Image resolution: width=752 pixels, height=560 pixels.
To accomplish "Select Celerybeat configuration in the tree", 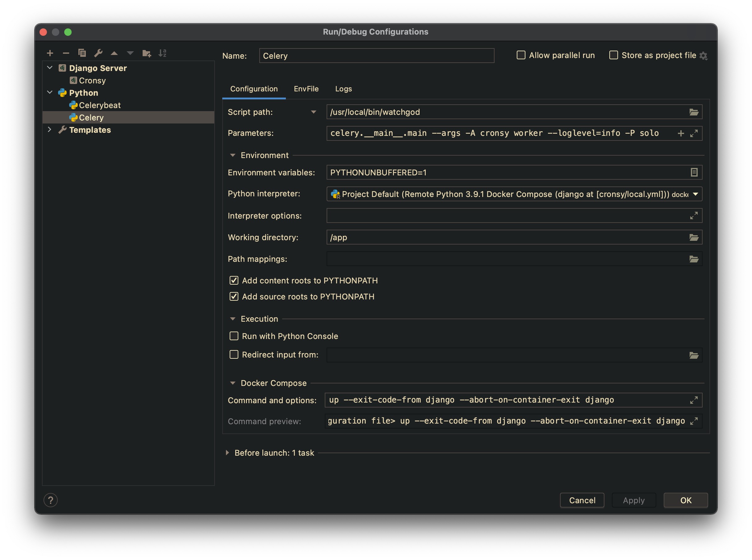I will 99,105.
